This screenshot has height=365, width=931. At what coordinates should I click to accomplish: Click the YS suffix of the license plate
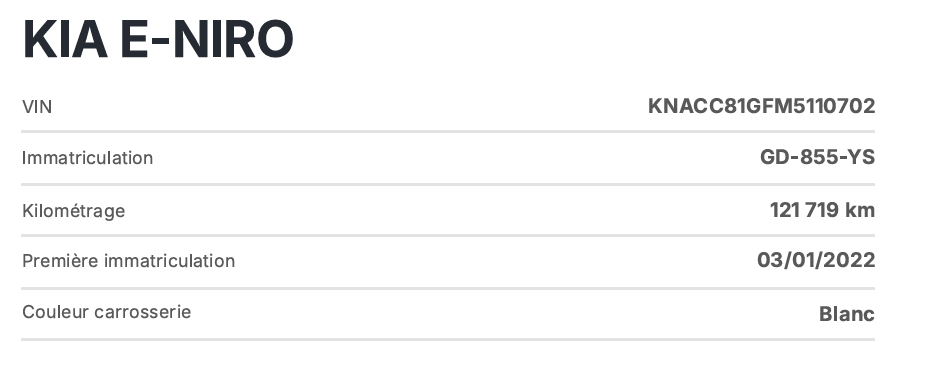pos(863,158)
